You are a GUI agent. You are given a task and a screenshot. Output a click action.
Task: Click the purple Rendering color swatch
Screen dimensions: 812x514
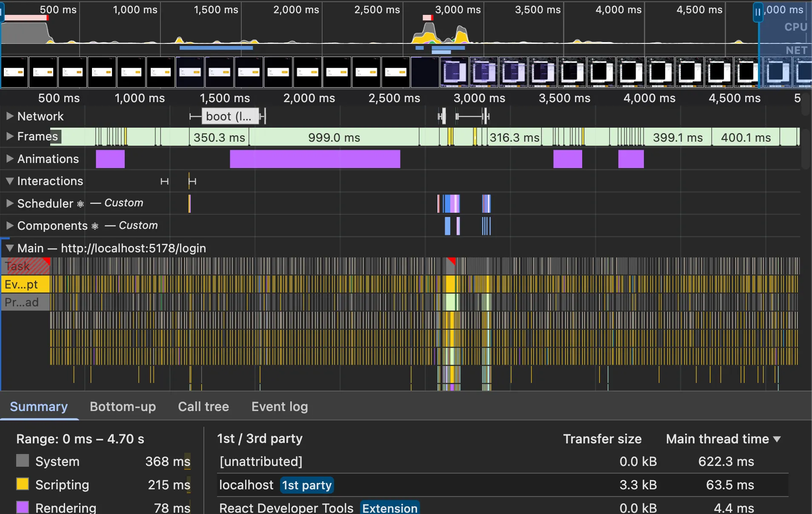point(23,507)
